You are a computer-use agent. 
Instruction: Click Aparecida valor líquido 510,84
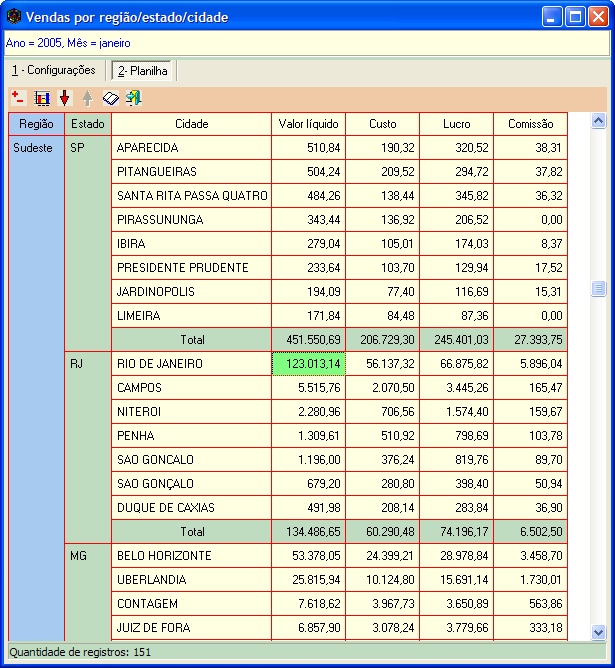tap(308, 148)
